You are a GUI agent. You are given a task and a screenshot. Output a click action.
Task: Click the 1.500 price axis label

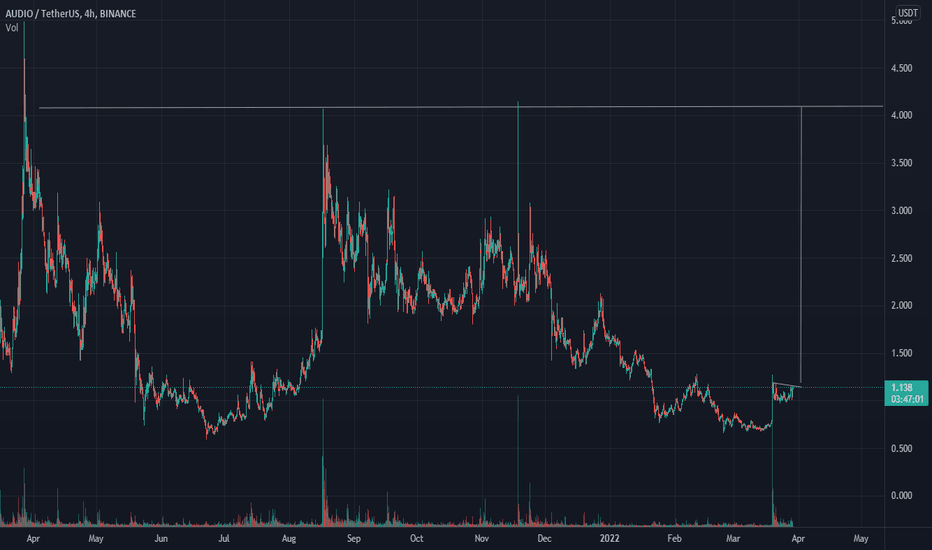(x=901, y=353)
